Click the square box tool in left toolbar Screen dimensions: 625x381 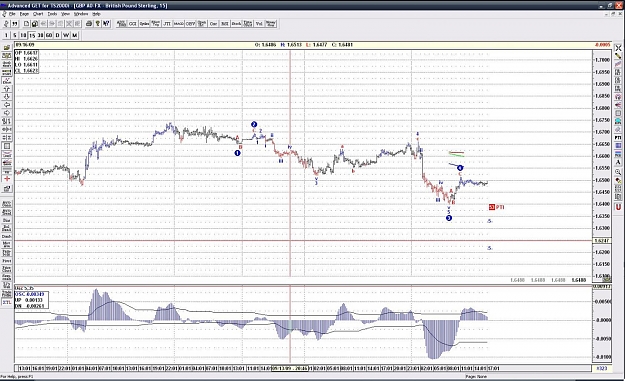pos(7,146)
